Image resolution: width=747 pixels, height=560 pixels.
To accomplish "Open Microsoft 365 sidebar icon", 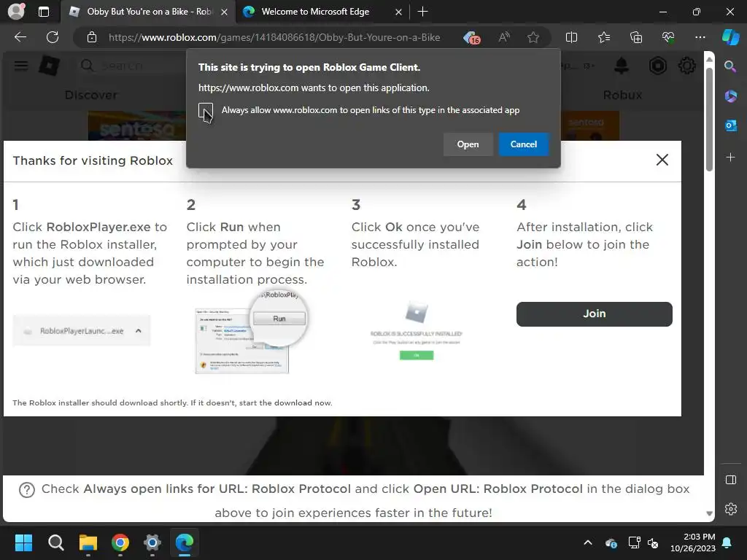I will pos(730,96).
